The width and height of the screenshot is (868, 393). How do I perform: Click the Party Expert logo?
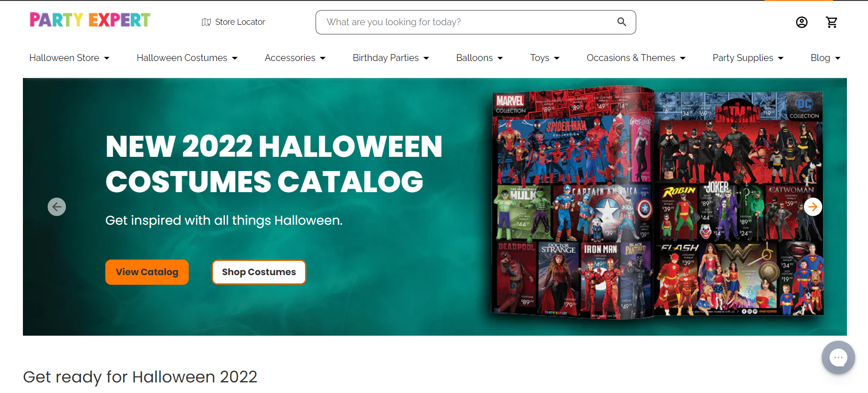(x=90, y=20)
